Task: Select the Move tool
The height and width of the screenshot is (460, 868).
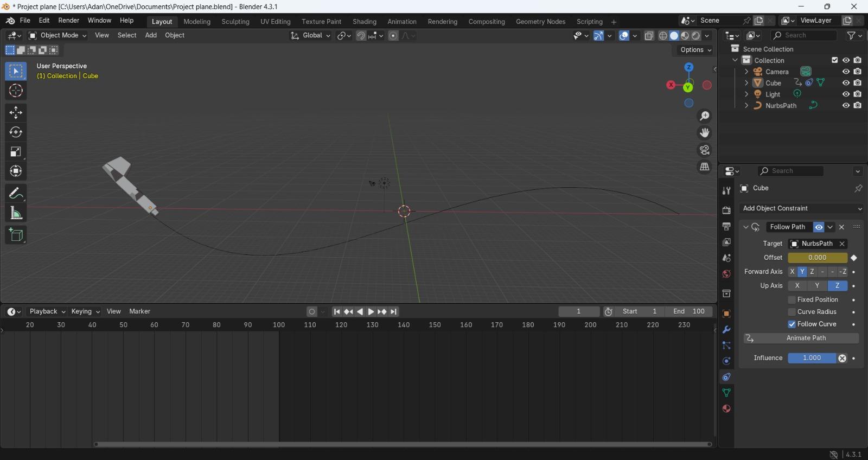Action: pyautogui.click(x=16, y=112)
